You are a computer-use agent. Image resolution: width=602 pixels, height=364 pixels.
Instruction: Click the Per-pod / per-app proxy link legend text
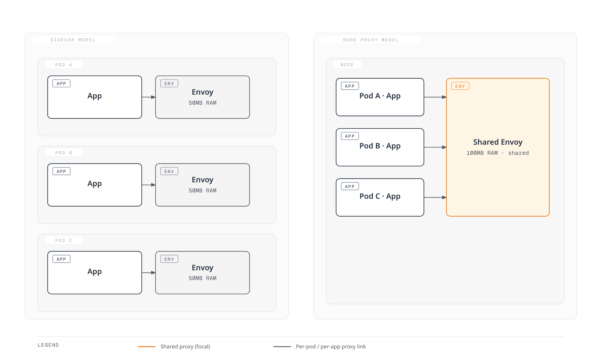coord(331,347)
